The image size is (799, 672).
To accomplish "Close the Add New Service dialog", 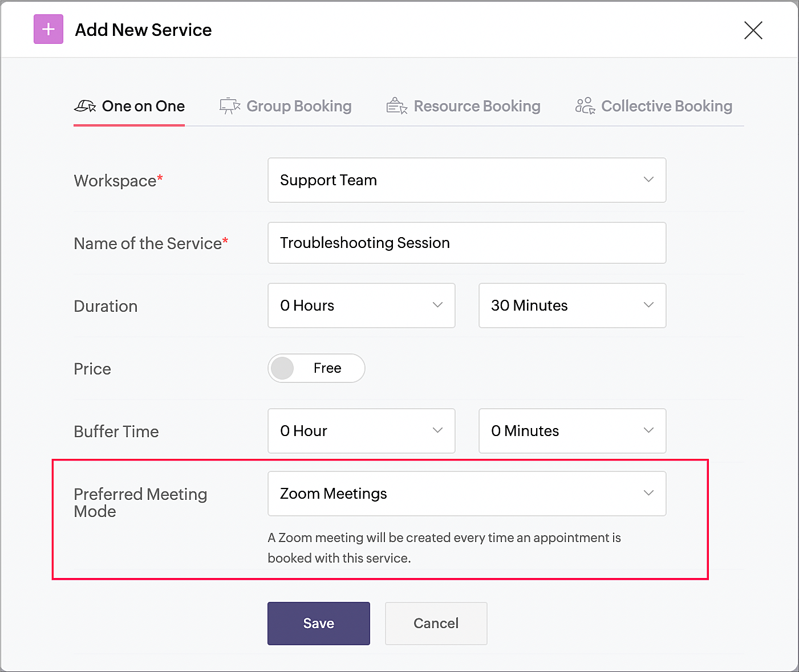I will pos(753,30).
